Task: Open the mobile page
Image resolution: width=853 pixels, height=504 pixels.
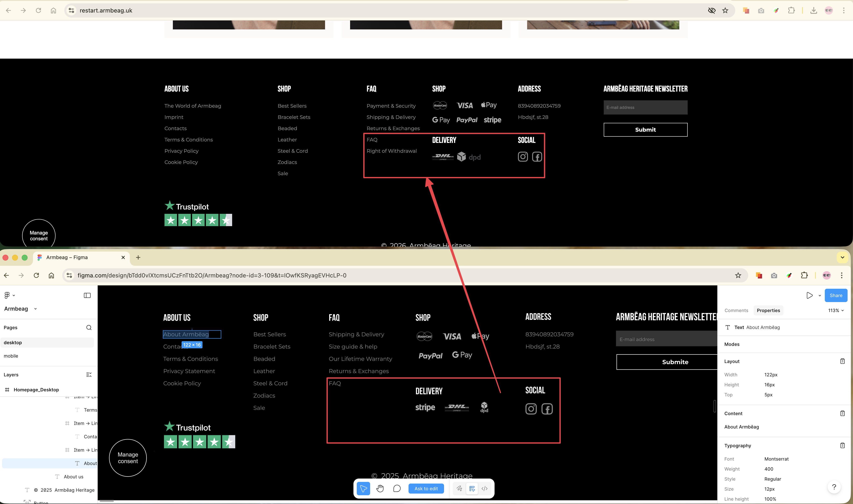Action: click(11, 356)
